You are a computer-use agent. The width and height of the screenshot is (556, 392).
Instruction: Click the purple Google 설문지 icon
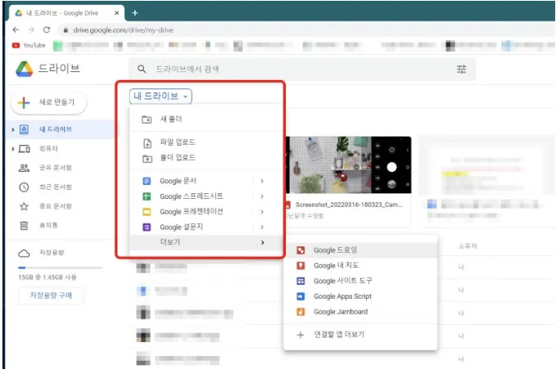(147, 228)
